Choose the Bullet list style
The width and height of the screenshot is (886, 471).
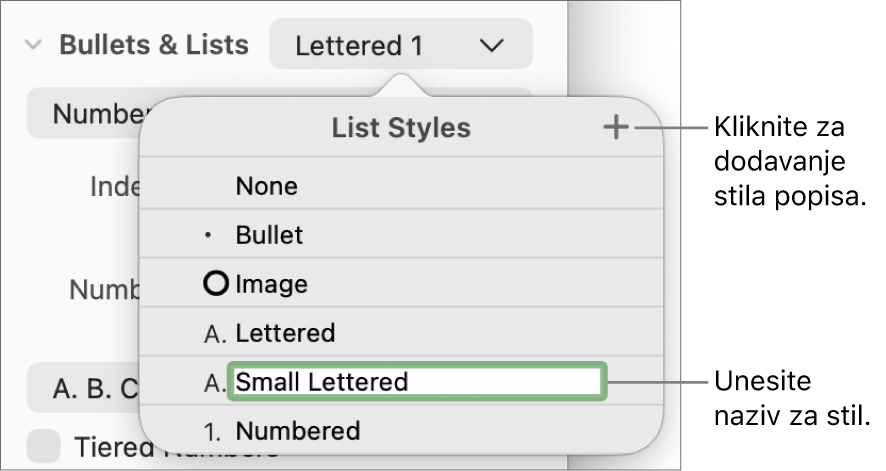pos(270,235)
